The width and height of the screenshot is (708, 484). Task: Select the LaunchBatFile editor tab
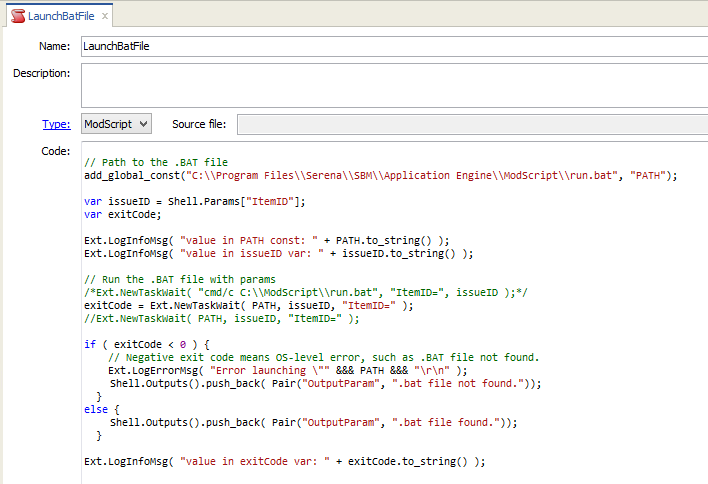[60, 15]
